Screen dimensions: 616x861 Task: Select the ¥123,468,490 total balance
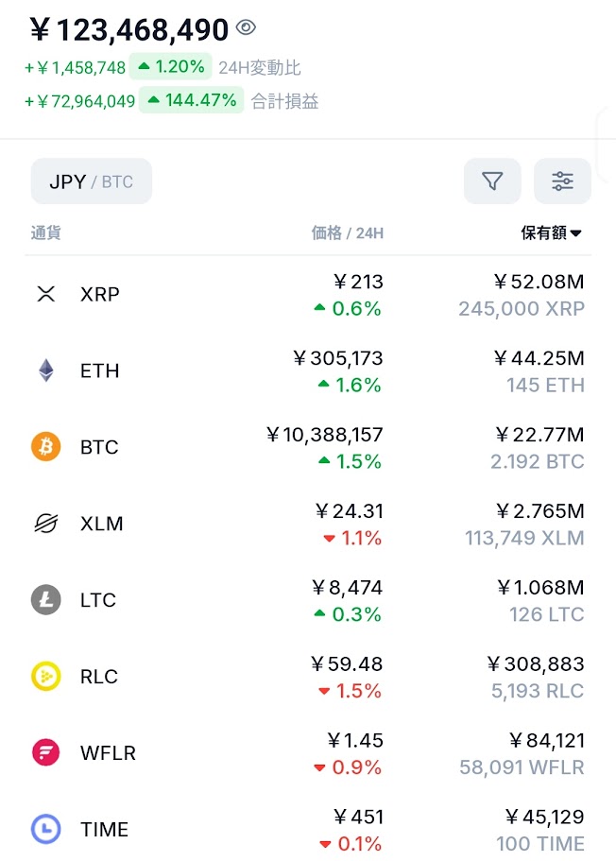click(129, 29)
